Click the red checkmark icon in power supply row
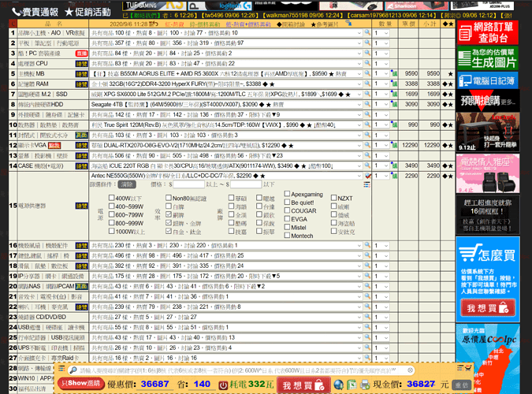Image resolution: width=532 pixels, height=394 pixels. [x=367, y=176]
